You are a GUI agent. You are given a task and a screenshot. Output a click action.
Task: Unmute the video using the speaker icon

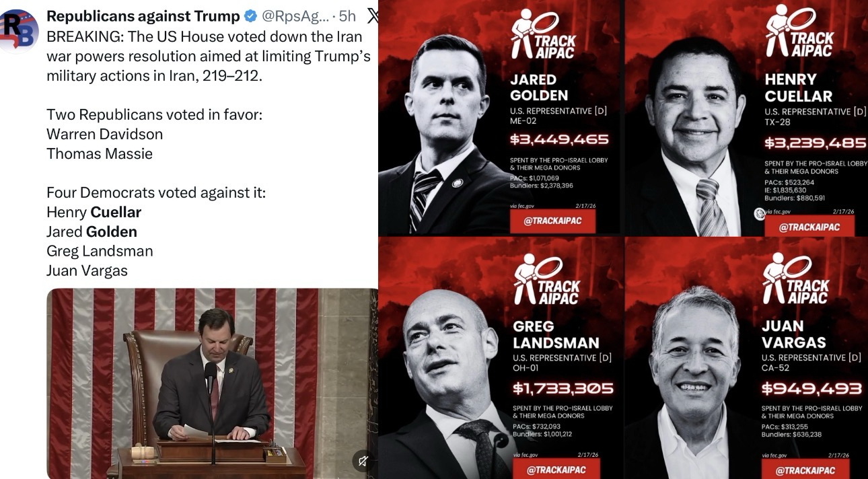pos(363,461)
